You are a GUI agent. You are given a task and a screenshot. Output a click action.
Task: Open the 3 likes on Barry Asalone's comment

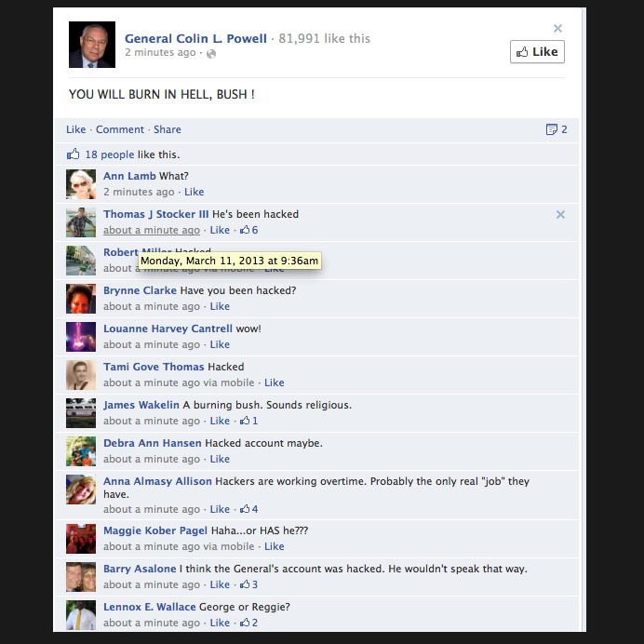[248, 584]
